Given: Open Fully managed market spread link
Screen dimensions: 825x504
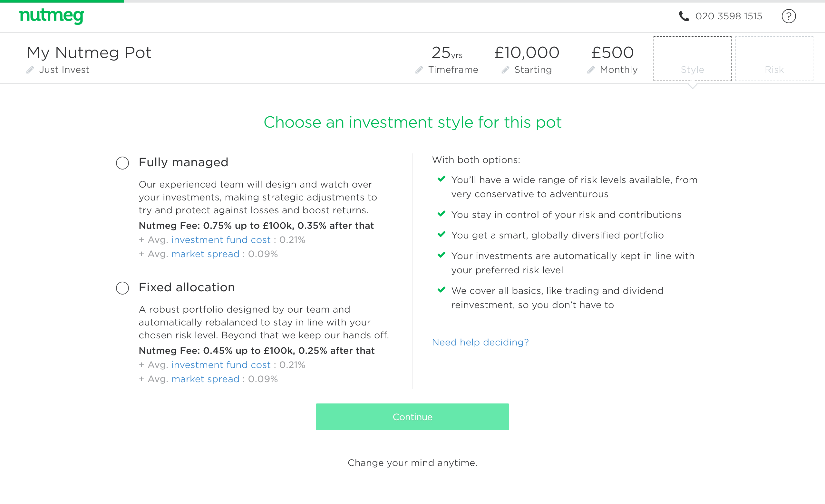Looking at the screenshot, I should click(205, 254).
